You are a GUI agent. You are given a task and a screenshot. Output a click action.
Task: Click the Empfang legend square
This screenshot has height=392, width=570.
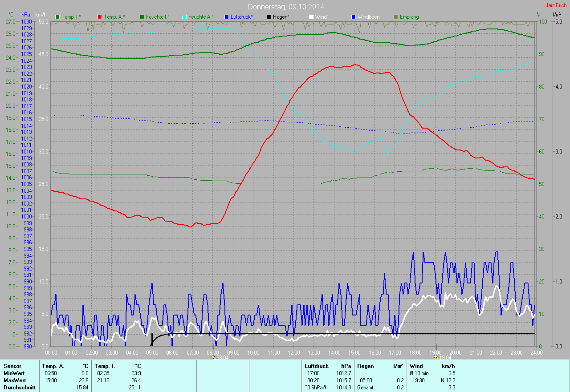[396, 17]
